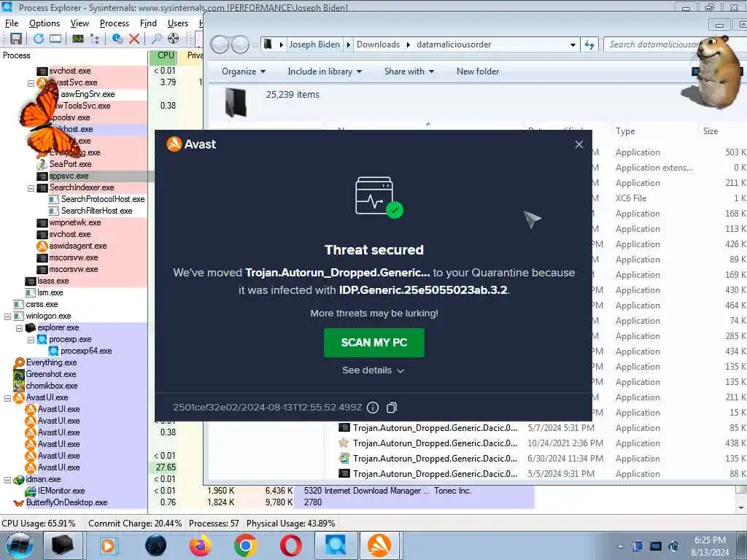
Task: Collapse the AvastSvc.exe tree node
Action: pos(31,83)
